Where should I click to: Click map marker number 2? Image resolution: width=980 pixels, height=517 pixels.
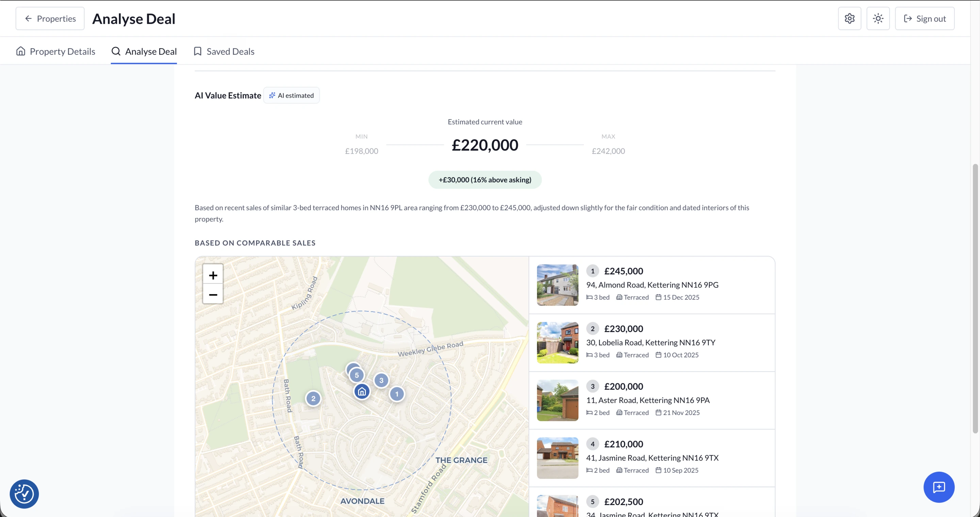coord(313,399)
